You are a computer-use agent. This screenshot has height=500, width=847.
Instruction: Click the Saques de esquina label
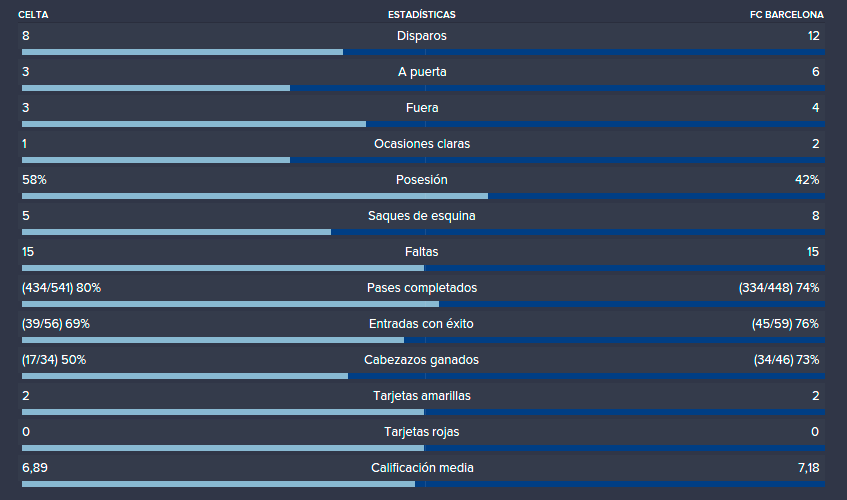coord(421,216)
